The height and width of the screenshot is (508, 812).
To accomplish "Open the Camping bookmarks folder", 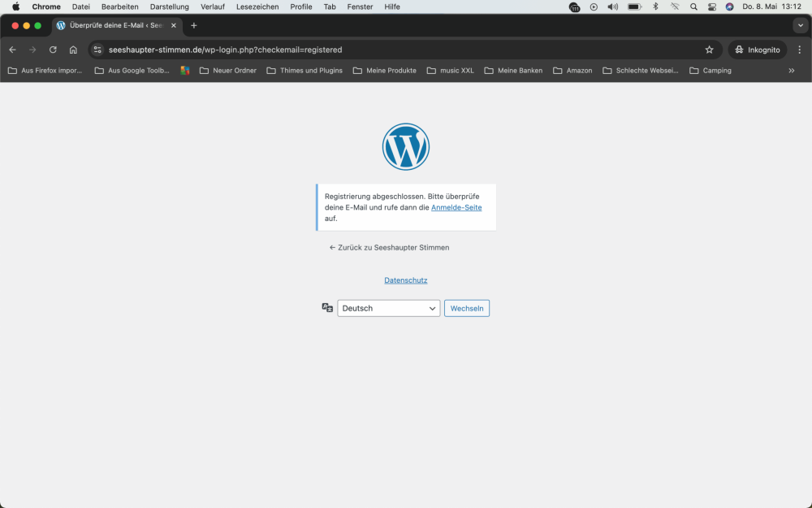I will point(710,71).
